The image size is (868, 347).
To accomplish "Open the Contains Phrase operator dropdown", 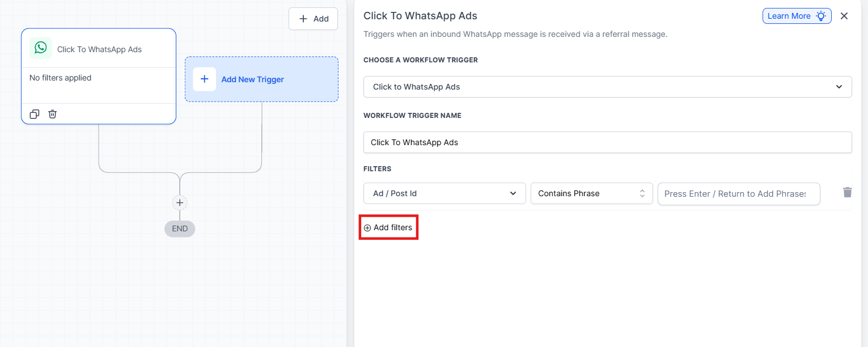I will (x=591, y=193).
